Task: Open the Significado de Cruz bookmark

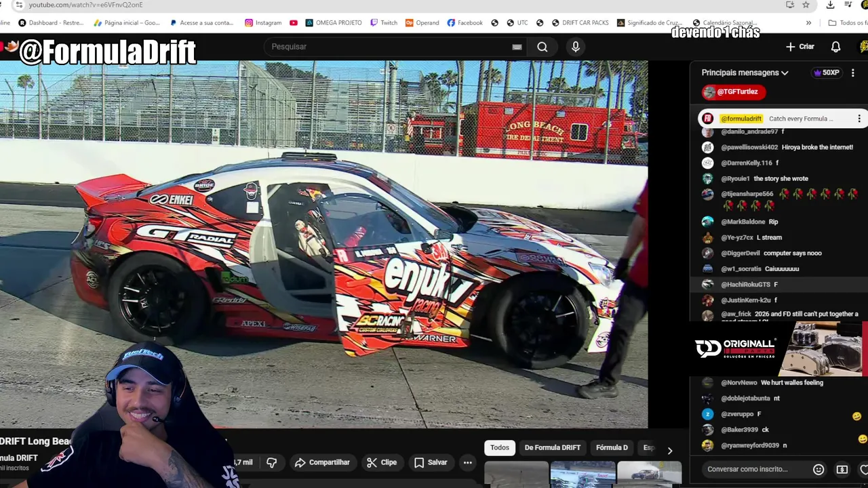Action: tap(650, 22)
